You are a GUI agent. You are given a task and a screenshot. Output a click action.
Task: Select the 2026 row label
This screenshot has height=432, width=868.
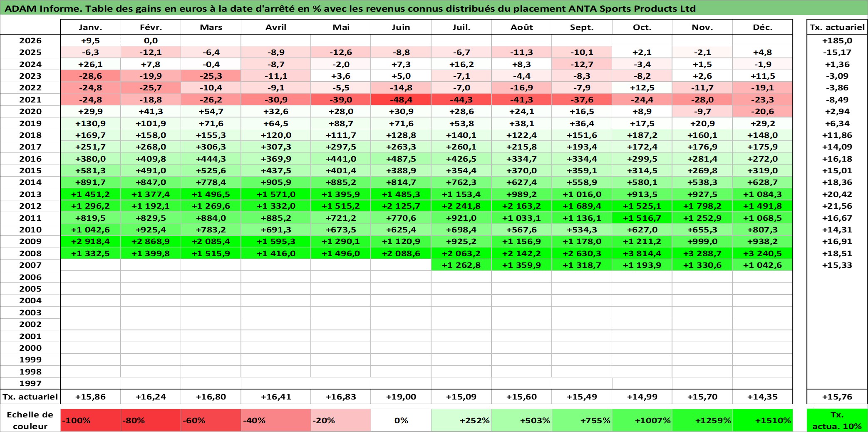tap(30, 40)
